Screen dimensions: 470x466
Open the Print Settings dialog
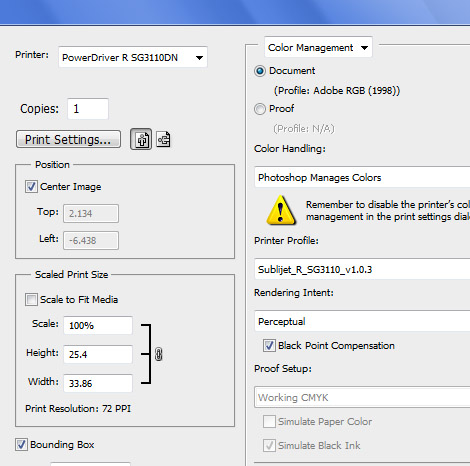tap(68, 139)
